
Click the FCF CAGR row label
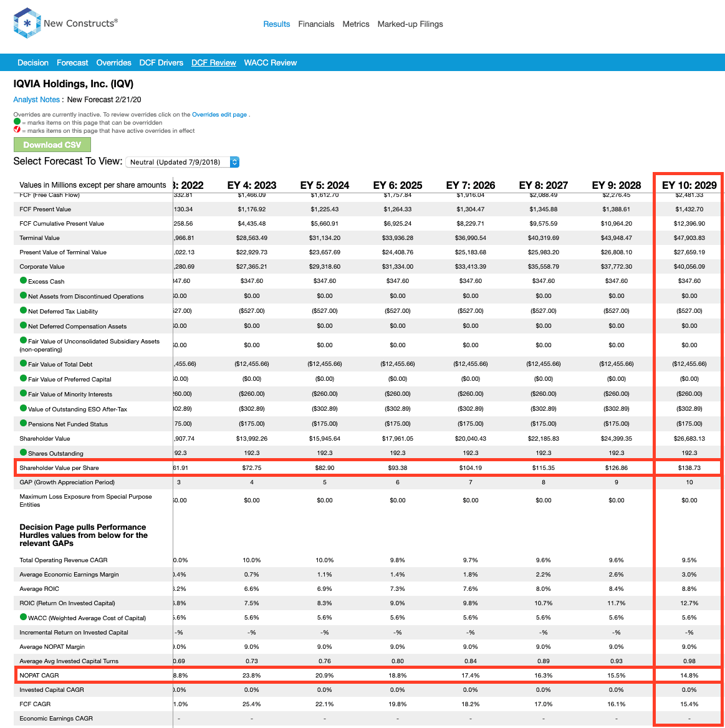[35, 704]
